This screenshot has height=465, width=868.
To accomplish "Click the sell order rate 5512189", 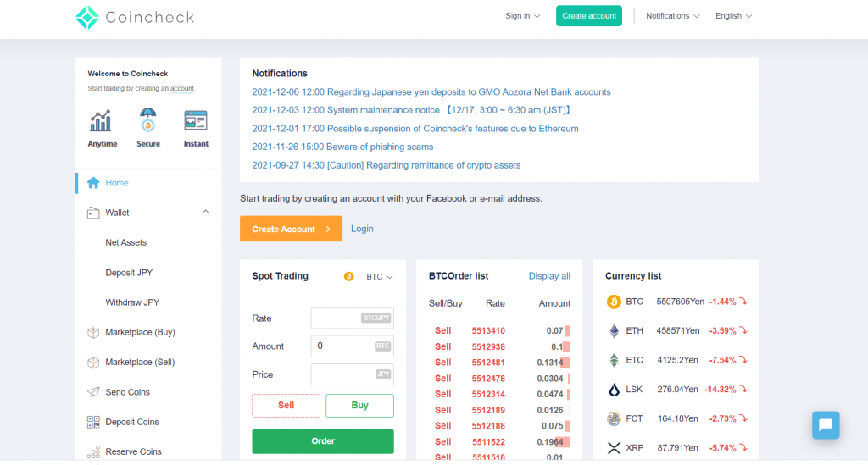I will point(488,410).
